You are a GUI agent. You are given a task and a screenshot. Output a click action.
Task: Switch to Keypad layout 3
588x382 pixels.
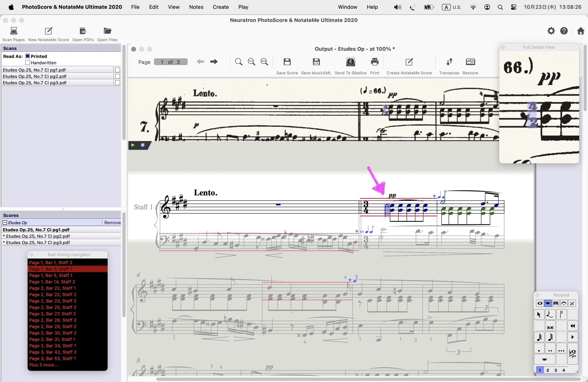point(556,370)
